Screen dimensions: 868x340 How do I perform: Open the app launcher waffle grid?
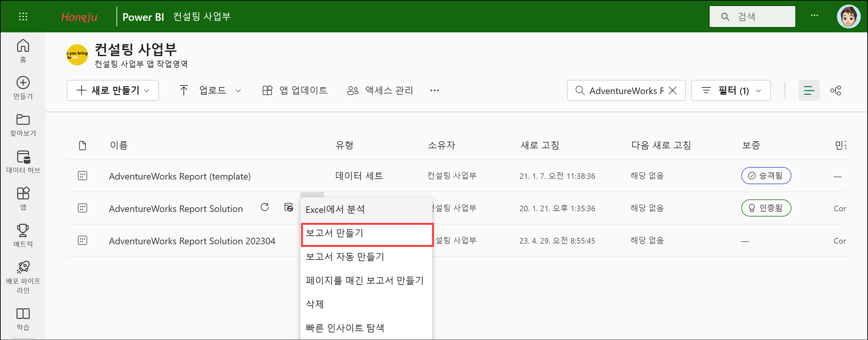23,17
